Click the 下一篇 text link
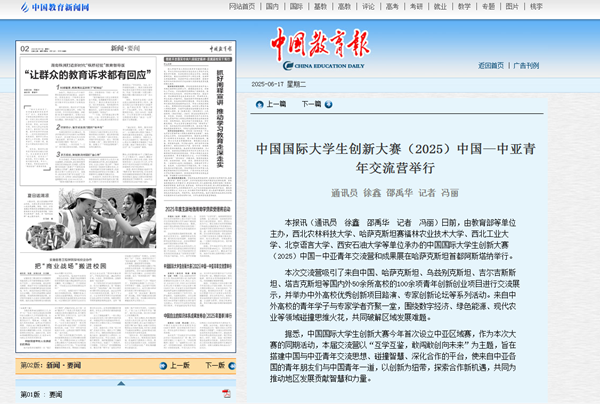The image size is (600, 404). [311, 104]
